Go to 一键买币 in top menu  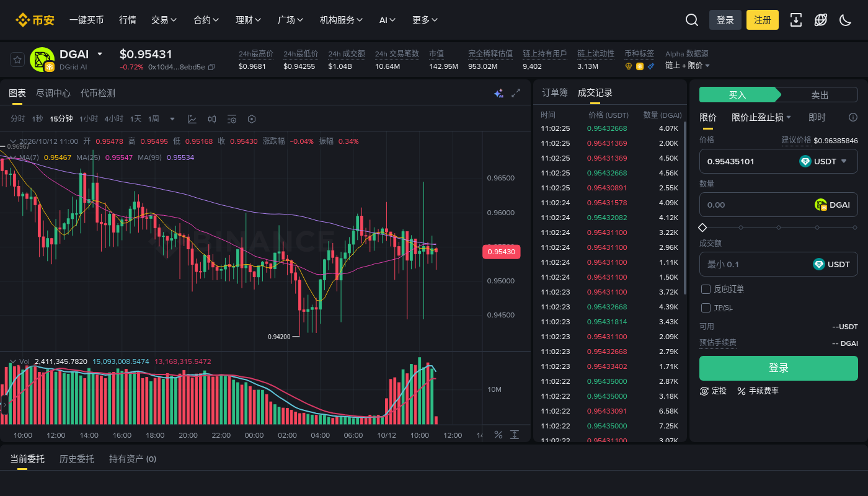click(x=87, y=20)
